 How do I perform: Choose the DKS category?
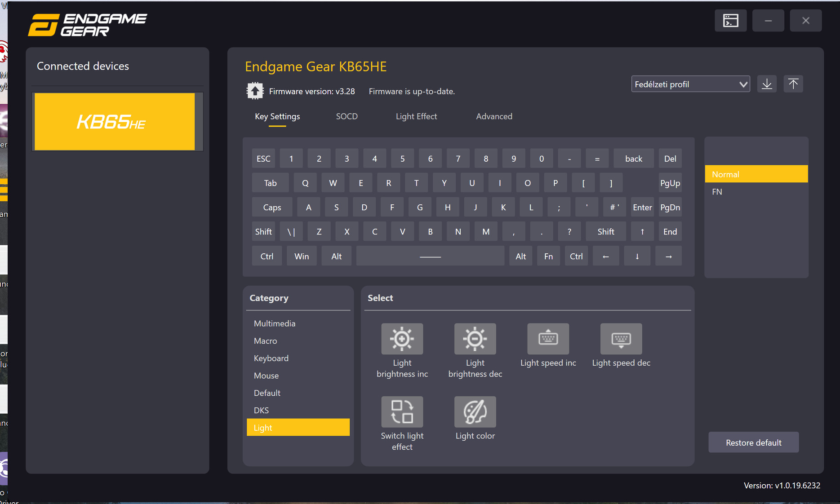pyautogui.click(x=298, y=411)
